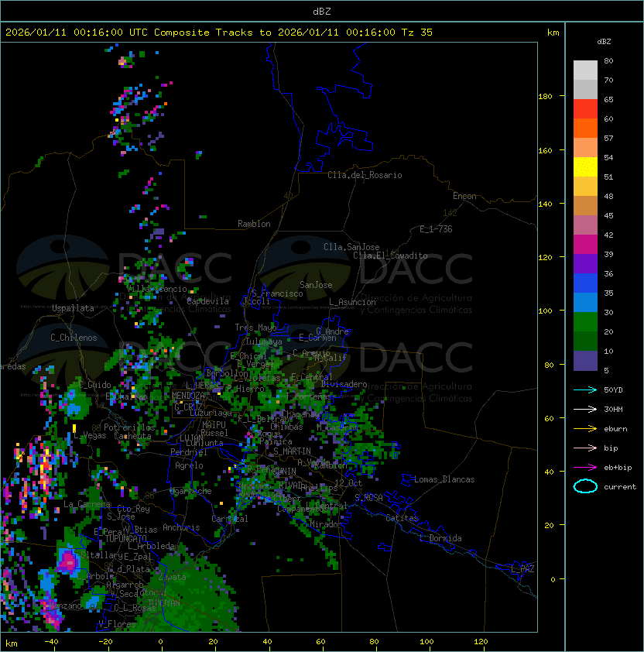Image resolution: width=644 pixels, height=652 pixels.
Task: Click the eburn yellow arrow legend icon
Action: [x=585, y=429]
